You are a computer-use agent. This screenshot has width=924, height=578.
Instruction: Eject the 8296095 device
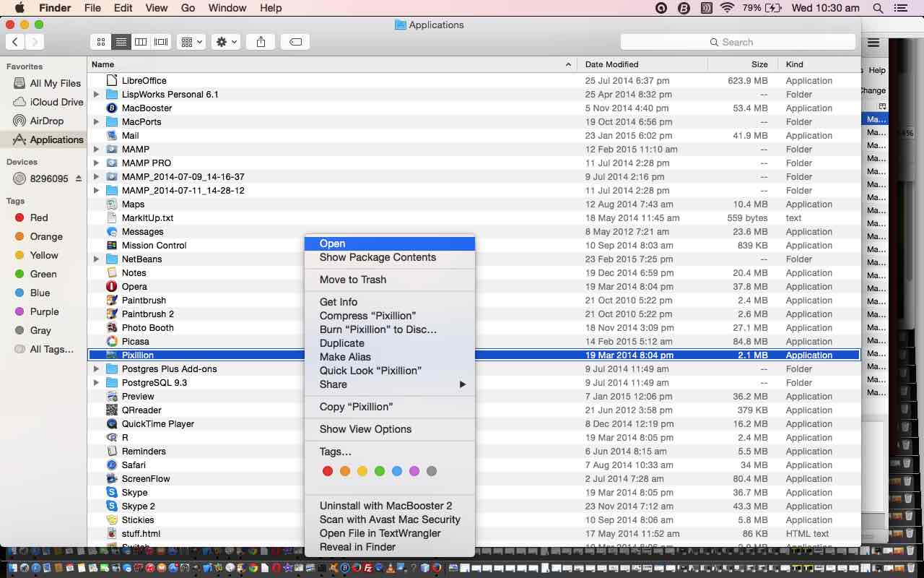(78, 178)
